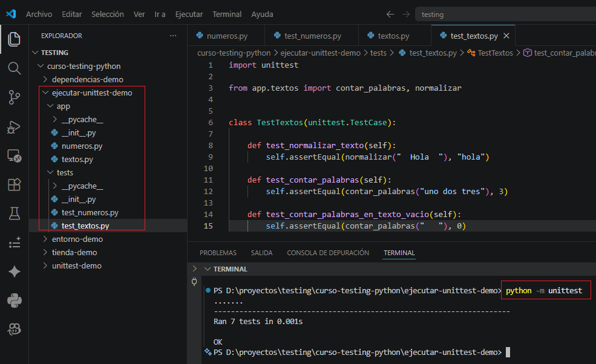The height and width of the screenshot is (364, 596).
Task: Select test_textos.py in the explorer tree
Action: click(108, 226)
